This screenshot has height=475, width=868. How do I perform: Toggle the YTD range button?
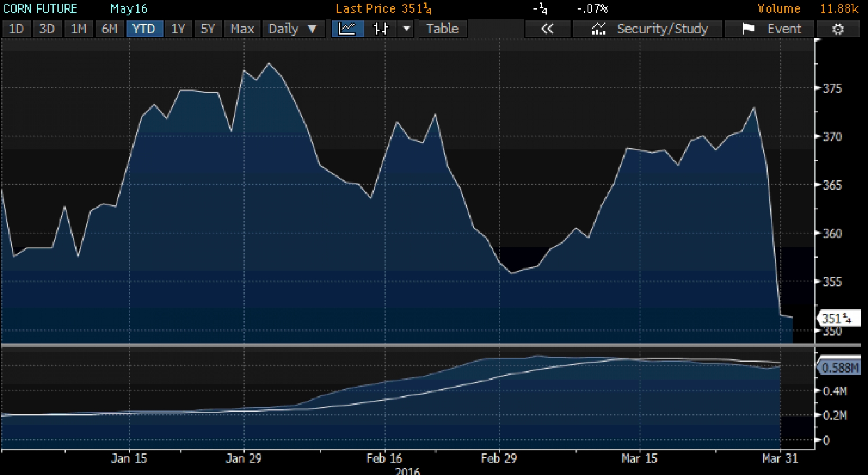144,29
